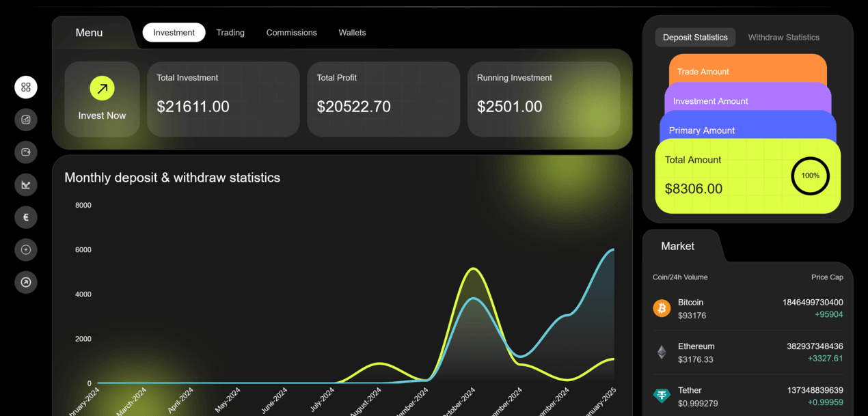Select the Investment tab
868x416 pixels.
click(174, 33)
